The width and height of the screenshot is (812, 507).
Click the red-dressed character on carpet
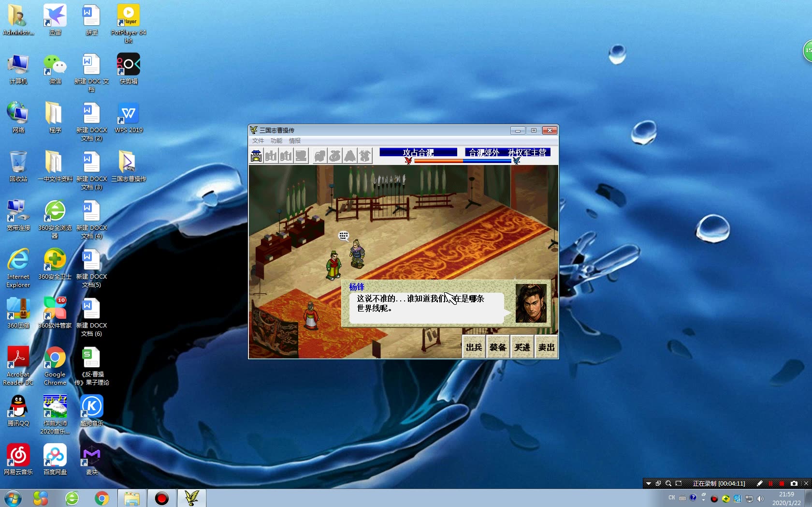(x=311, y=315)
